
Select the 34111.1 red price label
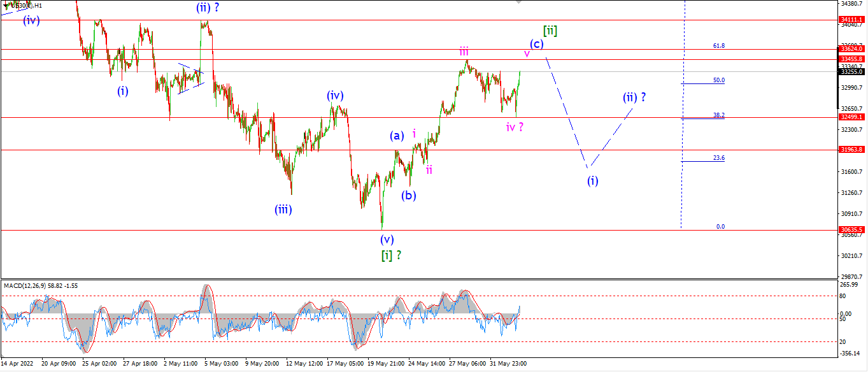[x=852, y=20]
